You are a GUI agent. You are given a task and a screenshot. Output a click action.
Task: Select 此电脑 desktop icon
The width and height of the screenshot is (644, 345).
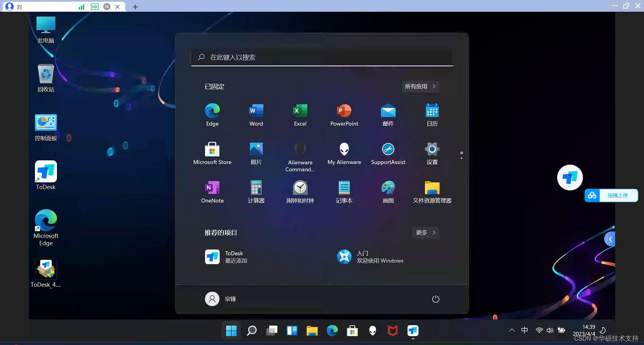[46, 30]
